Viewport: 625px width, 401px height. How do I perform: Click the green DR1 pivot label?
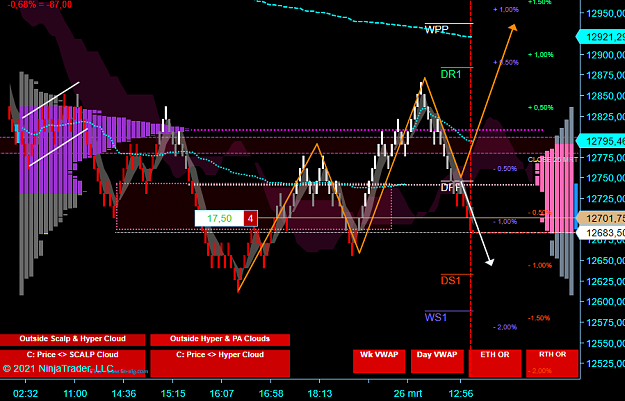tap(451, 74)
